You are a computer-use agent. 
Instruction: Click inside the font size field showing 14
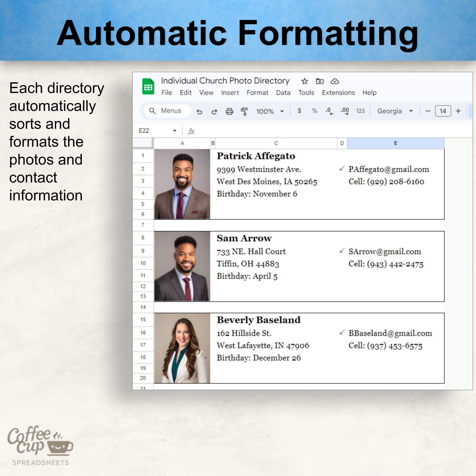[x=443, y=111]
